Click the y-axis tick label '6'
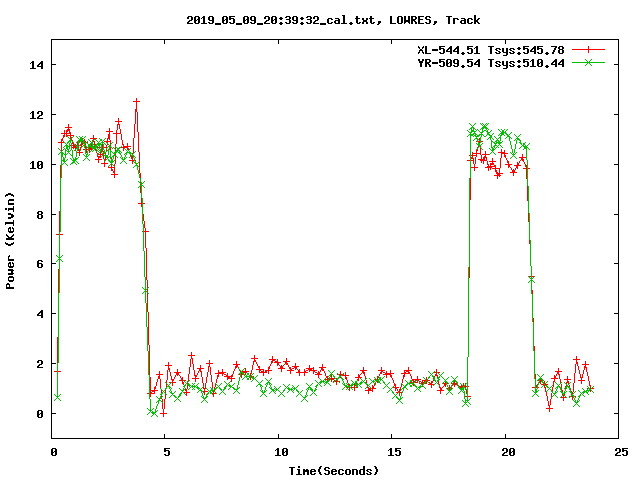Screen dimensions: 640x480 pos(40,264)
